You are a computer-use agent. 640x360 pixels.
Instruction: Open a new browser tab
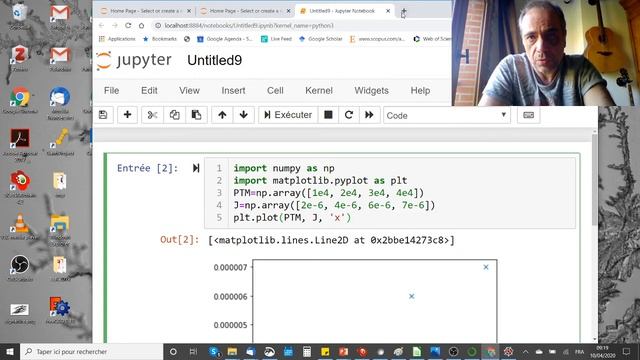click(x=403, y=11)
